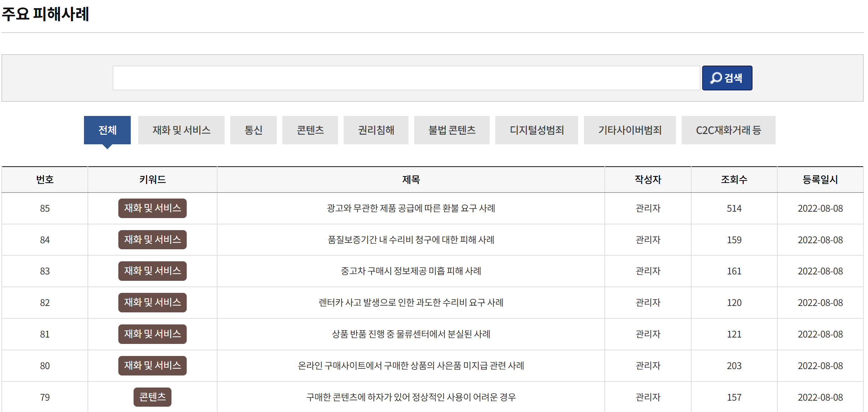Viewport: 868px width, 412px height.
Task: Select the C2C재화거래 등 category
Action: point(728,130)
